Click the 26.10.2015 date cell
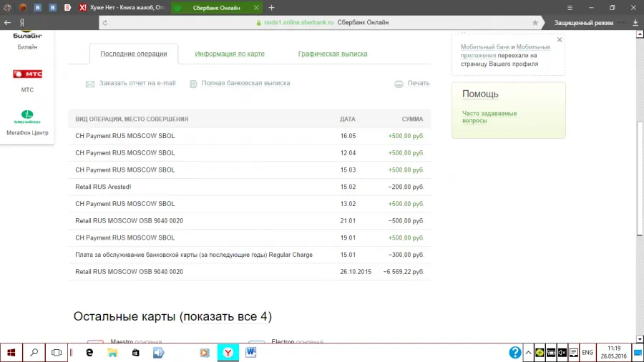Screen dimensions: 644x362 coord(356,272)
